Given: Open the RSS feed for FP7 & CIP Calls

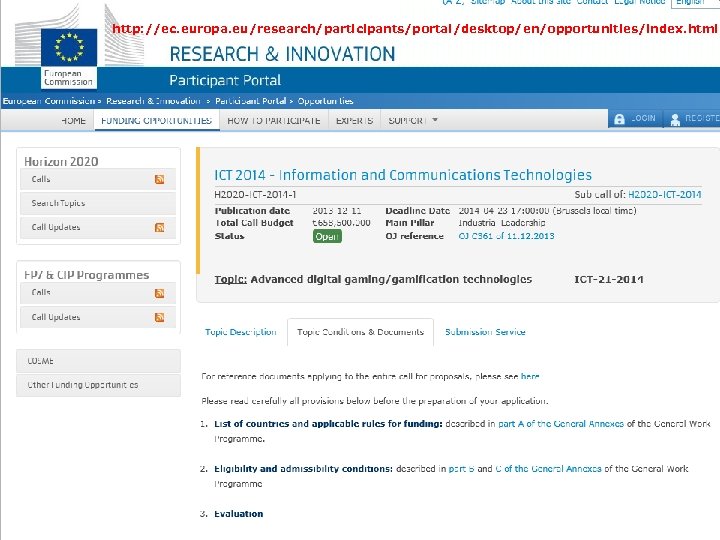Looking at the screenshot, I should 159,293.
